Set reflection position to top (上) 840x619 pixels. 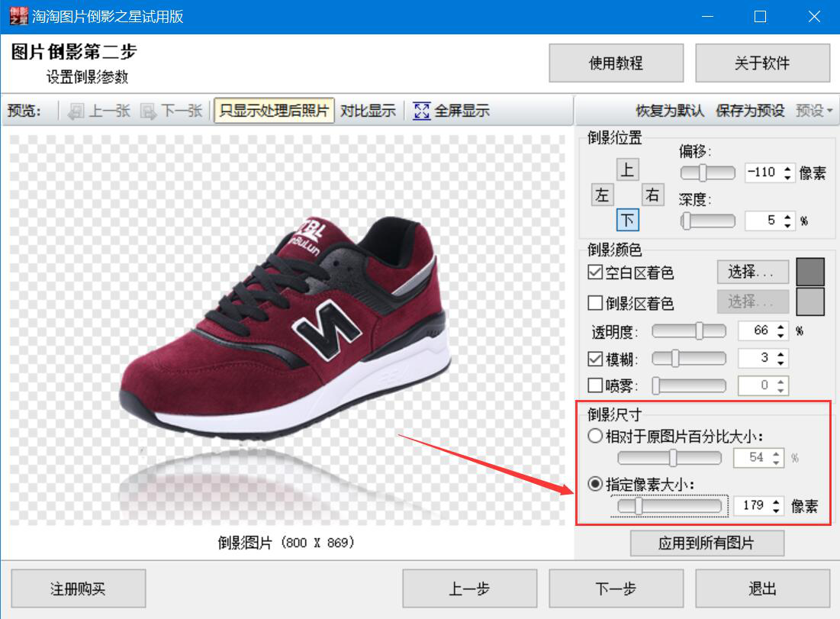pyautogui.click(x=627, y=169)
